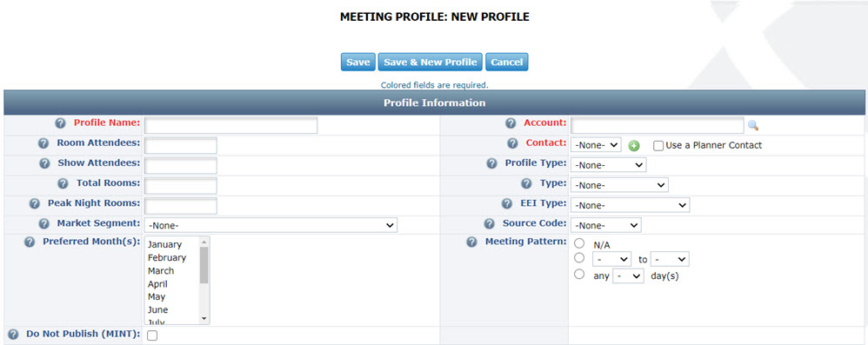The width and height of the screenshot is (868, 345).
Task: Click help icon beside Profile Type
Action: tap(492, 163)
